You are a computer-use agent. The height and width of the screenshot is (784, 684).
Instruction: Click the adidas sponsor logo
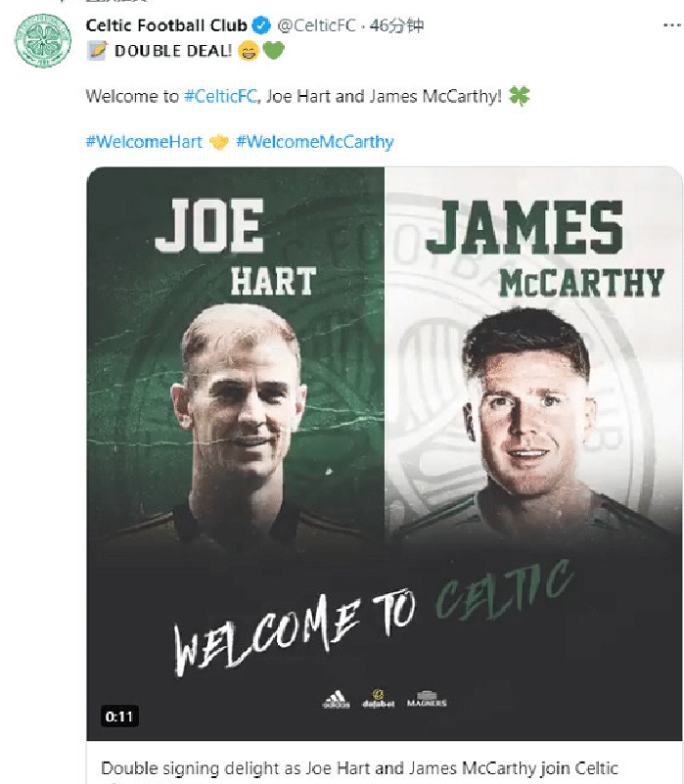336,699
